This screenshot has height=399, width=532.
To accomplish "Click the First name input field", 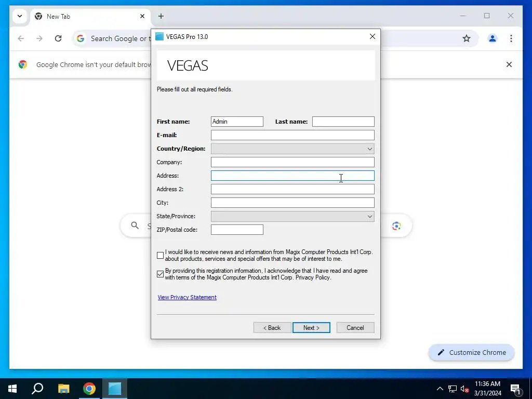I will 237,122.
